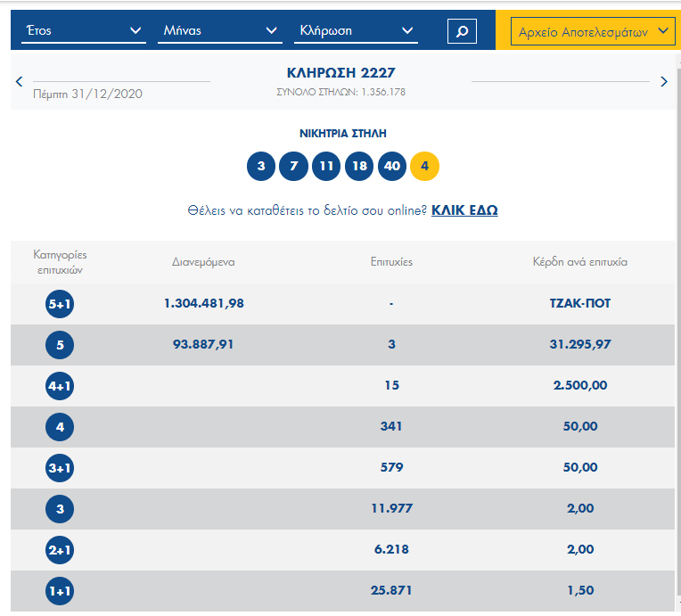Click the 2+1 category badge
The width and height of the screenshot is (681, 616).
point(60,550)
